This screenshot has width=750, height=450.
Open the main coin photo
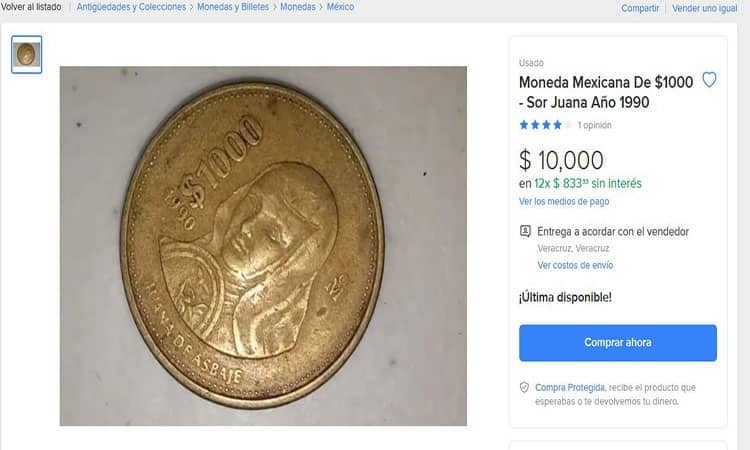pyautogui.click(x=263, y=246)
